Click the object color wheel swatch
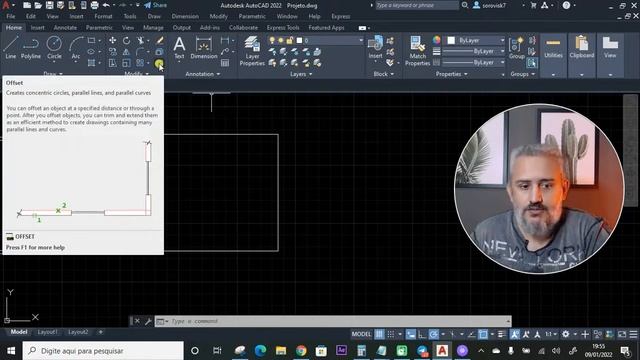Viewport: 640px width, 360px height. click(436, 40)
